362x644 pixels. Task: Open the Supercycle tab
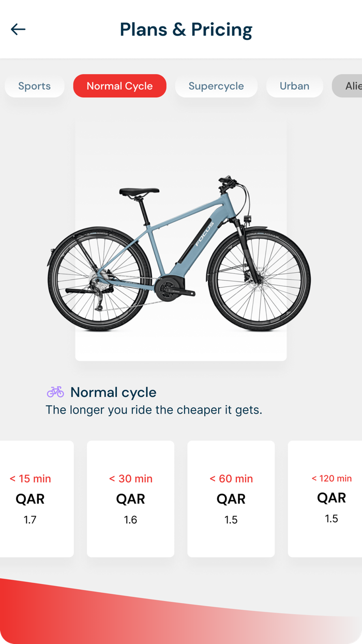[x=216, y=86]
